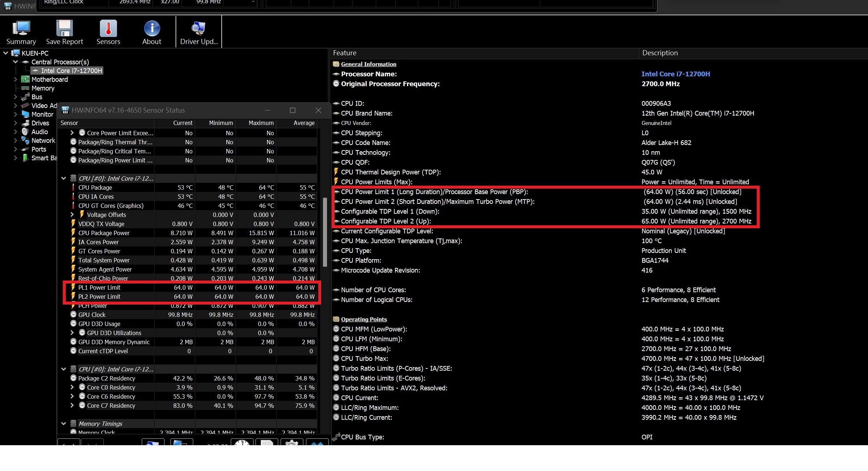Open the General Information heading link
This screenshot has width=868, height=471.
(x=368, y=64)
